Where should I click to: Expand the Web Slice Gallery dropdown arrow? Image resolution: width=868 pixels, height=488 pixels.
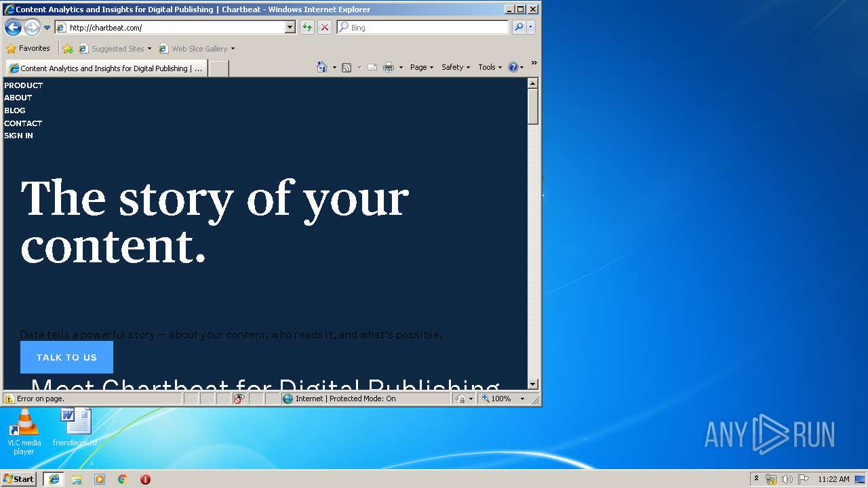coord(233,49)
